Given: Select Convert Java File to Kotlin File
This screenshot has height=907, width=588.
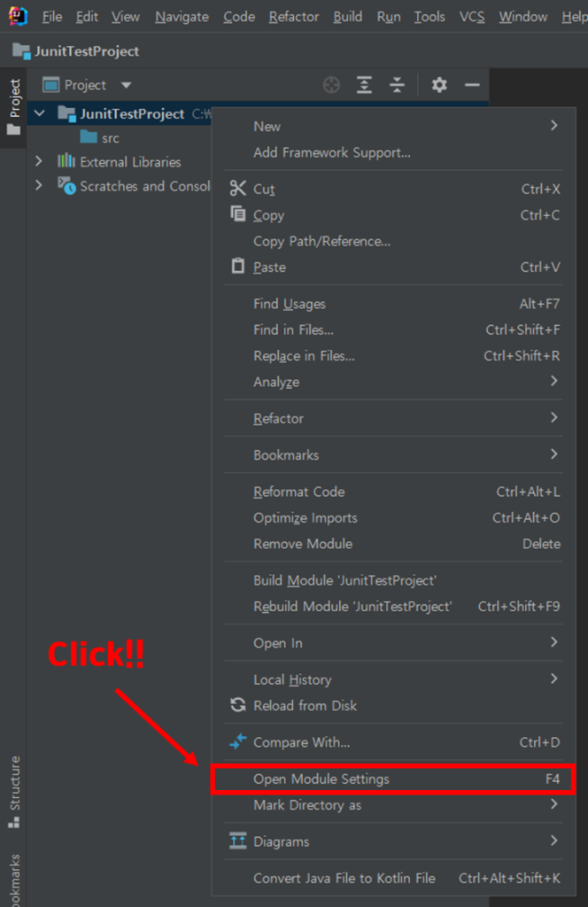Looking at the screenshot, I should 344,879.
